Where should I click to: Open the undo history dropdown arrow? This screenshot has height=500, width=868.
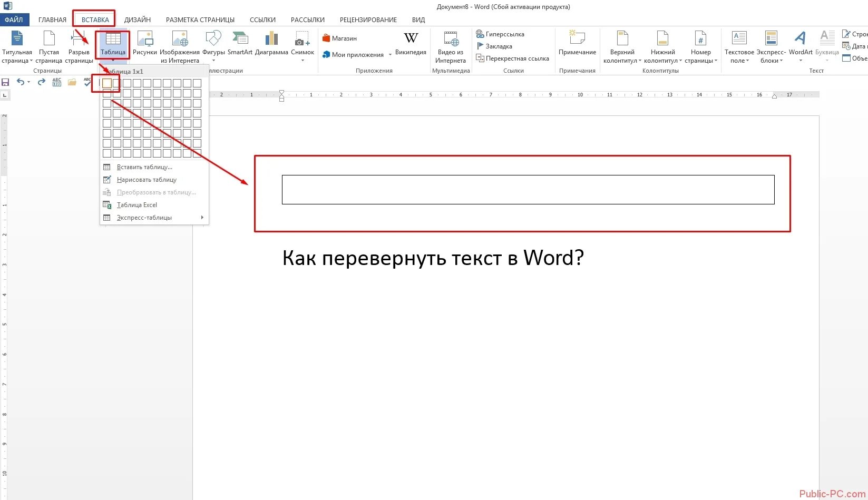(28, 82)
